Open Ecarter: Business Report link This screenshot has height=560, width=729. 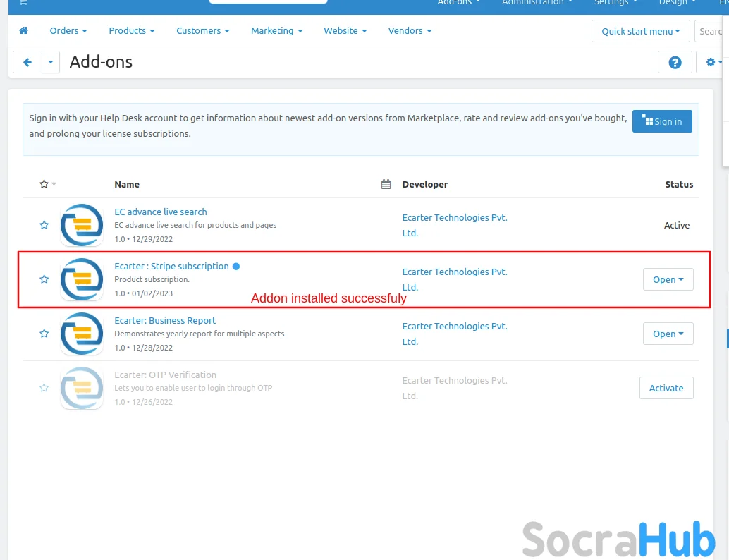(x=165, y=320)
